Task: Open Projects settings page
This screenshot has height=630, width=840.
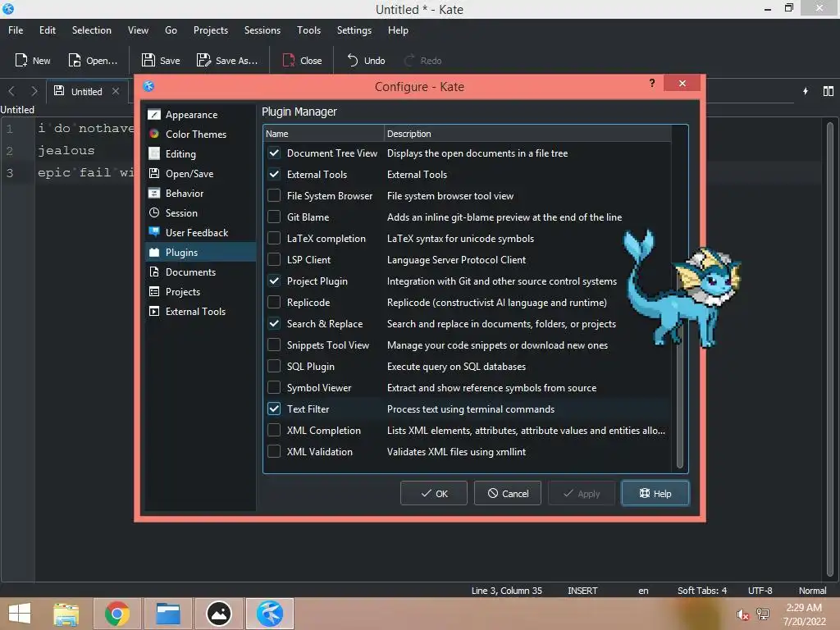Action: pyautogui.click(x=200, y=292)
